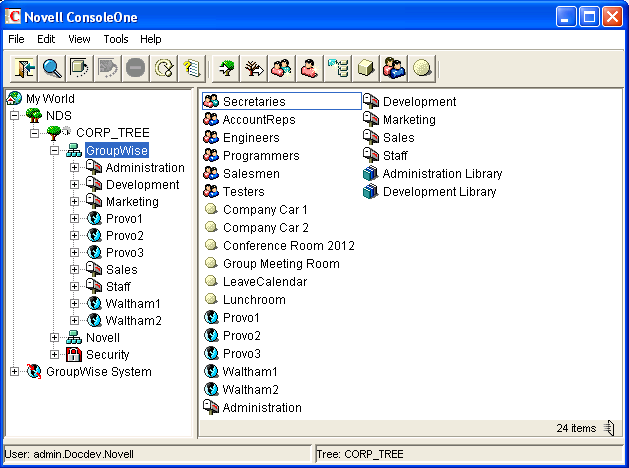Select the AccountReps group
This screenshot has width=629, height=468.
[259, 120]
